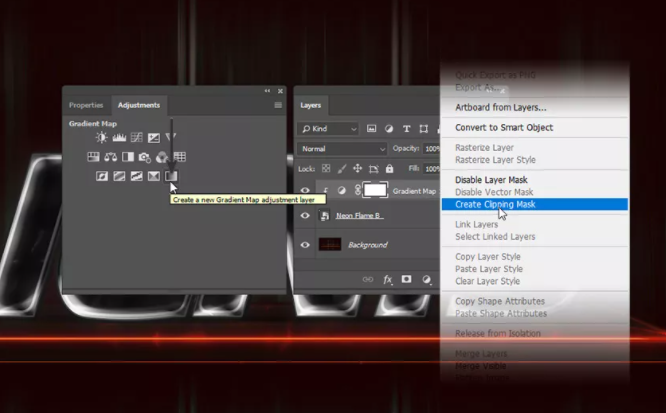Add a Channel Mixer adjustment layer
Viewport: 666px width, 413px height.
click(162, 157)
